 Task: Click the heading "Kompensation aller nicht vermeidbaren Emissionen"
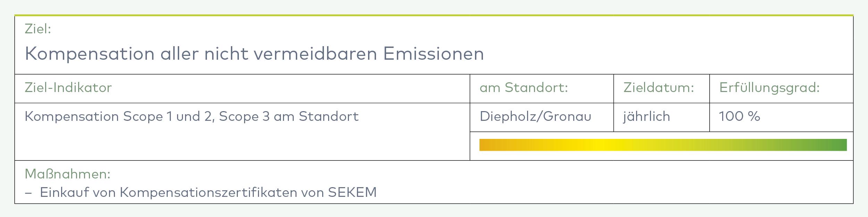tap(254, 54)
